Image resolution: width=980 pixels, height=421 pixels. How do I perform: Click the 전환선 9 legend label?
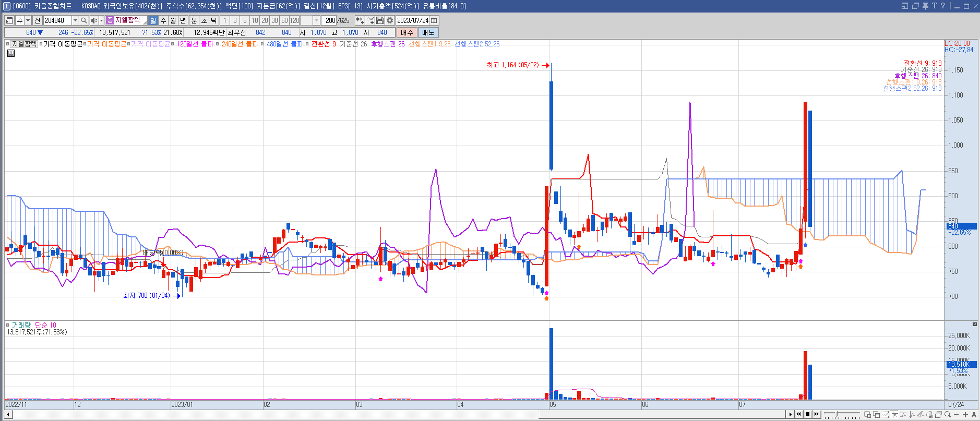[324, 44]
